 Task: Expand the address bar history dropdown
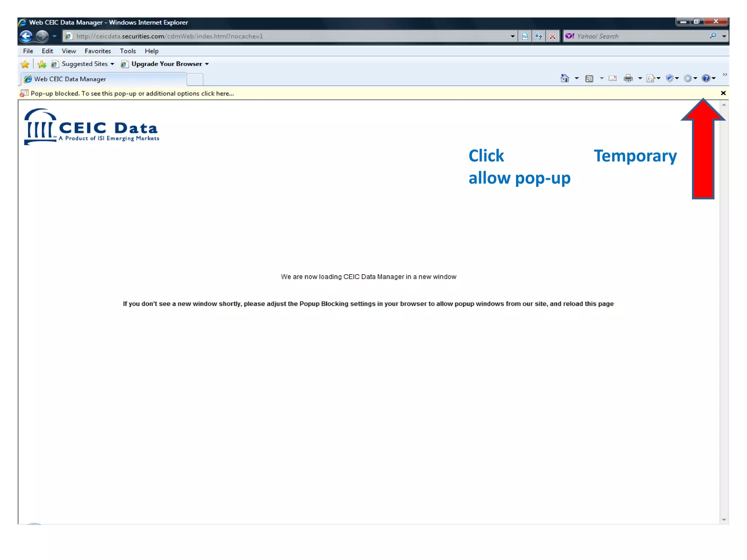click(x=512, y=36)
